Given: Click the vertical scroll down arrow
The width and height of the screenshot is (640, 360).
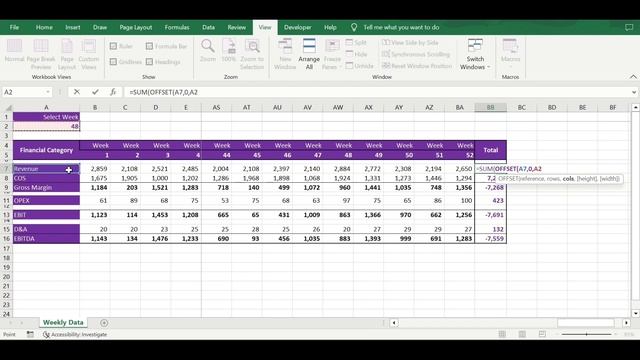Looking at the screenshot, I should (x=636, y=313).
